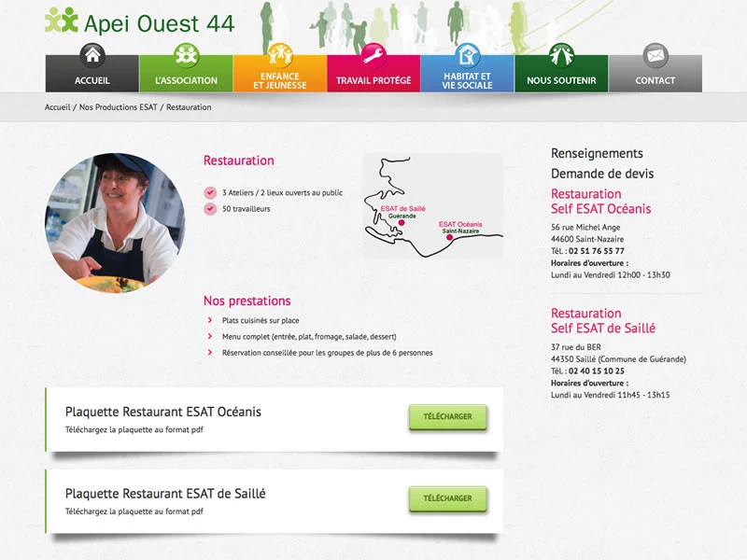This screenshot has height=560, width=747.
Task: Click the Apei Ouest 44 site title
Action: 159,23
